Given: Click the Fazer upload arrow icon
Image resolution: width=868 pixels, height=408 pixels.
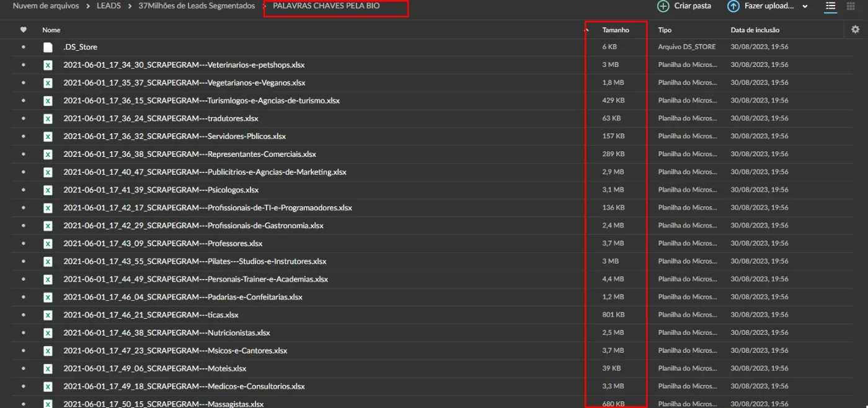Looking at the screenshot, I should pos(733,6).
